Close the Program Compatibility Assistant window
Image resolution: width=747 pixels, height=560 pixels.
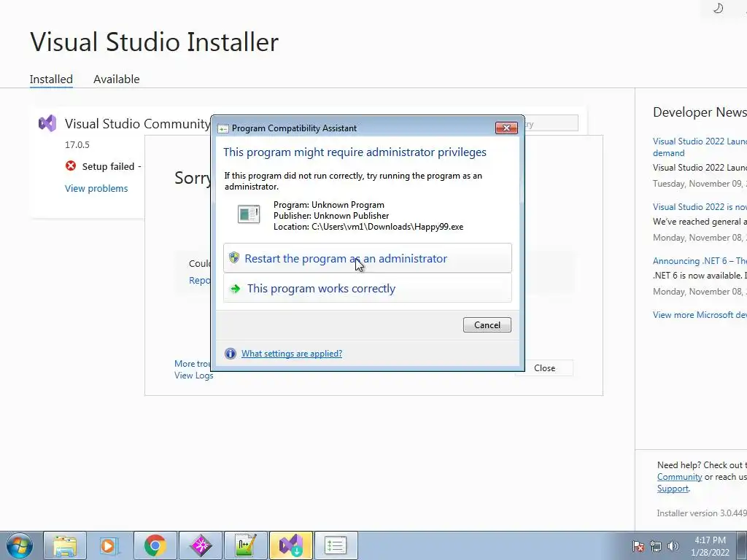tap(506, 128)
